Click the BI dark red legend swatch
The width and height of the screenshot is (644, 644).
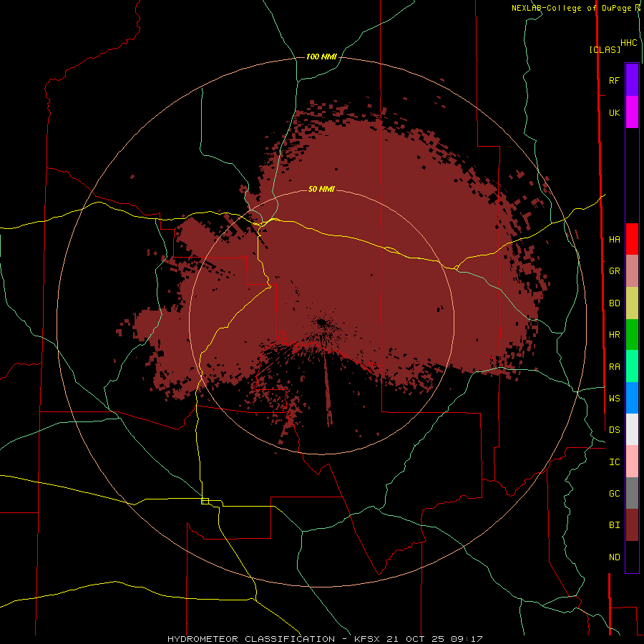point(632,525)
